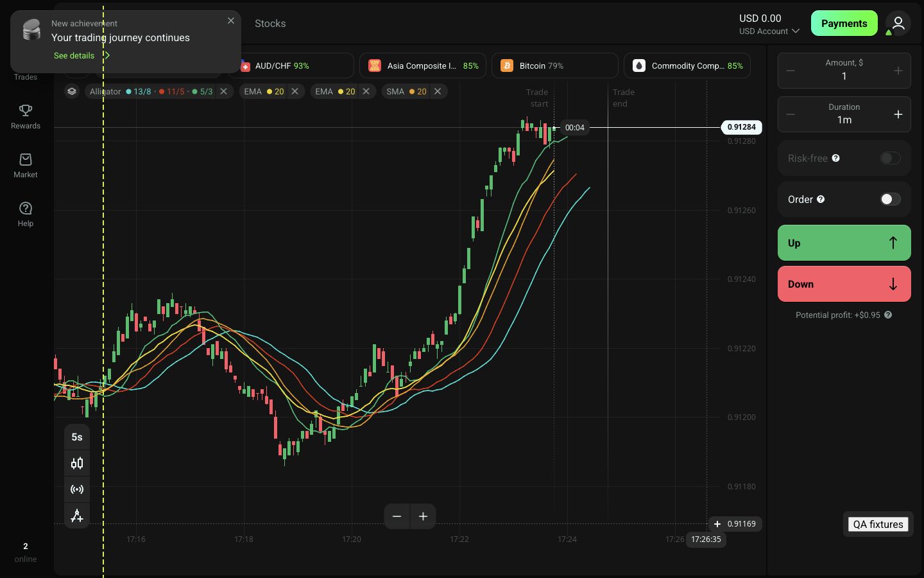Toggle the Risk-free switch
The image size is (924, 578).
click(890, 158)
